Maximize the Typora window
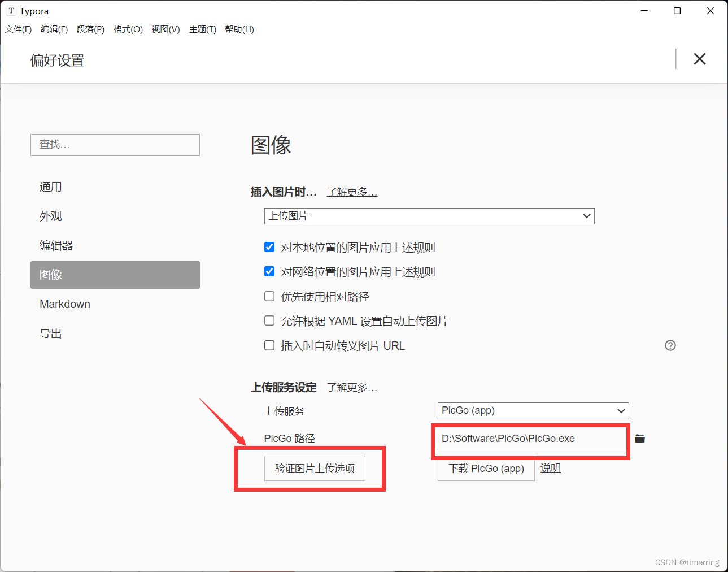 tap(677, 11)
